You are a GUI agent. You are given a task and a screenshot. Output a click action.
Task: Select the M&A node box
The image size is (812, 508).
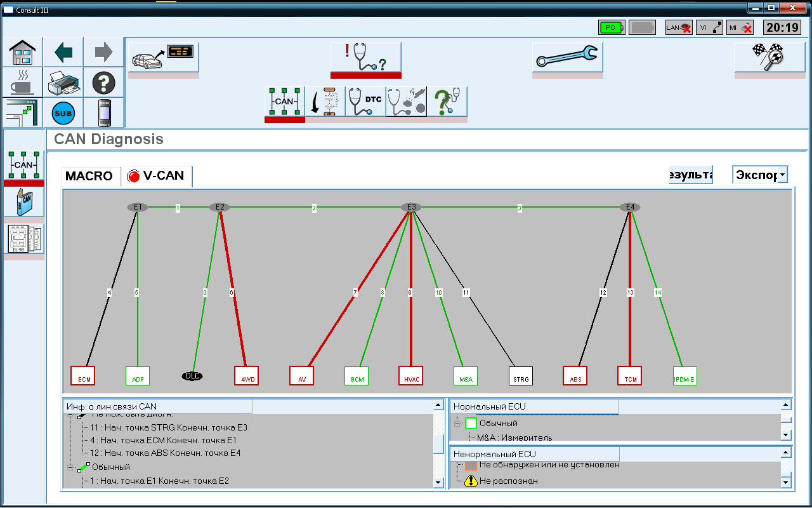pyautogui.click(x=466, y=375)
